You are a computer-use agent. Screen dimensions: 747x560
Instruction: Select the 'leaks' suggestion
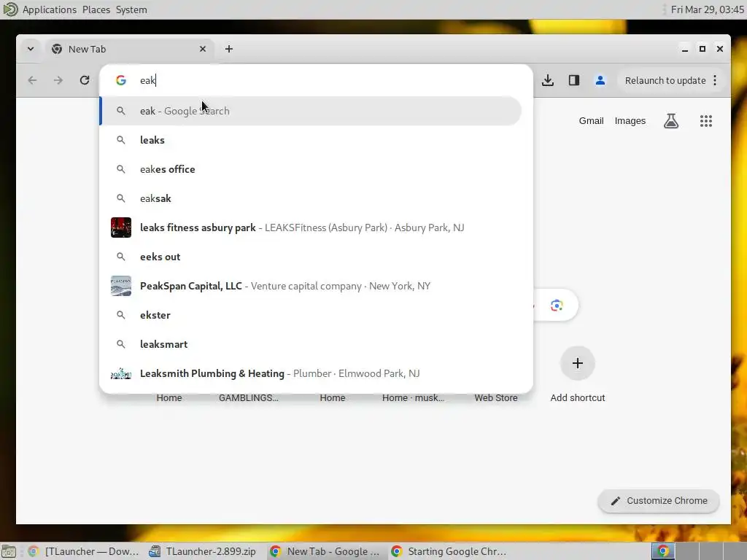click(311, 140)
